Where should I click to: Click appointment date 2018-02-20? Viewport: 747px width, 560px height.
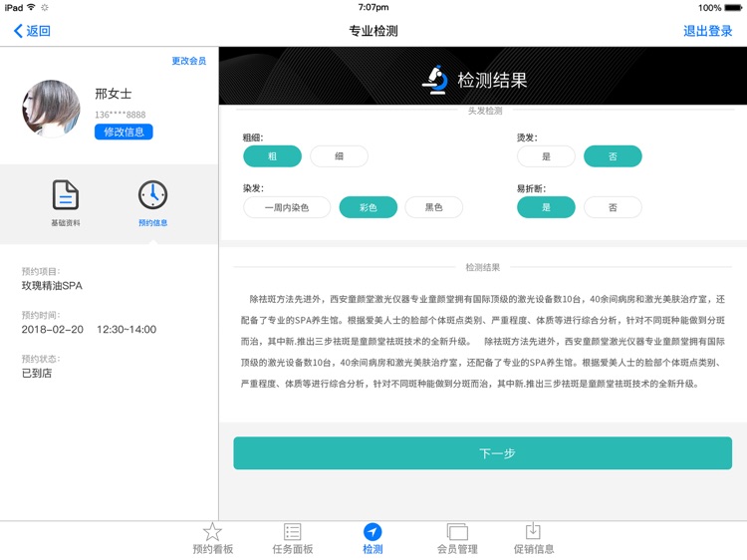coord(53,330)
